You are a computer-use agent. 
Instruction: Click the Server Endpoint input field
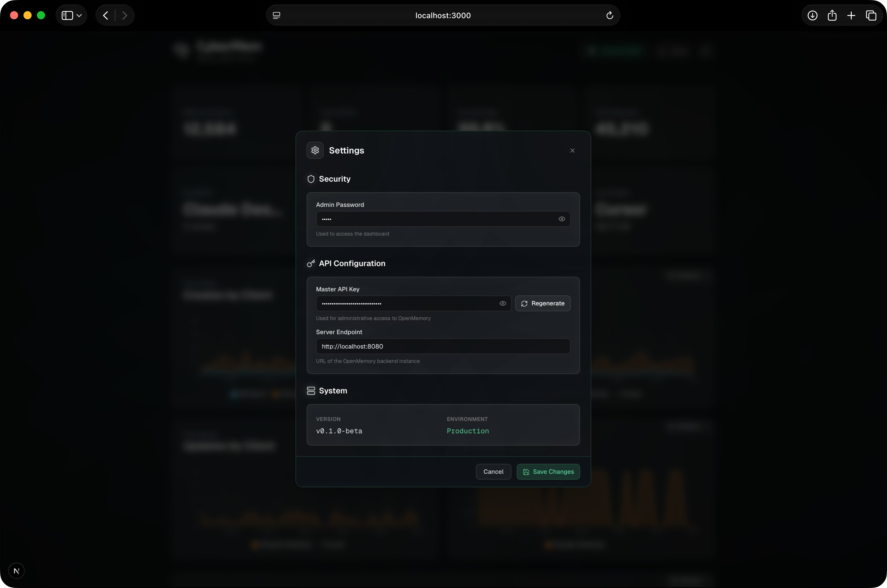(443, 346)
